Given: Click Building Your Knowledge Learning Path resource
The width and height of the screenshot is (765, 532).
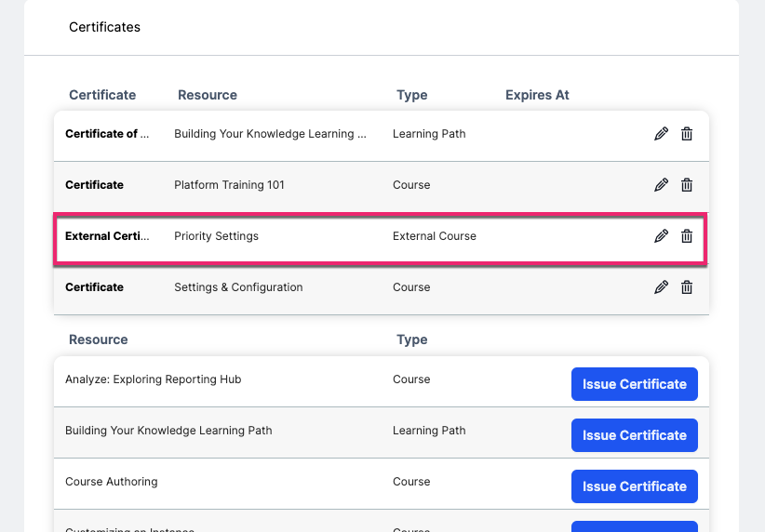Looking at the screenshot, I should (x=168, y=431).
